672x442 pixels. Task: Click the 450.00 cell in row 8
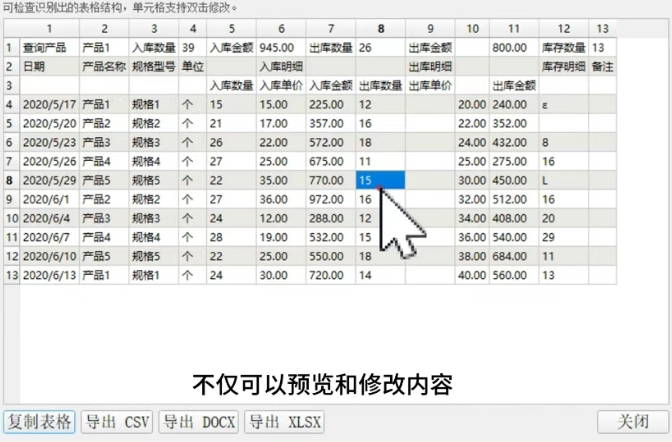pos(514,180)
